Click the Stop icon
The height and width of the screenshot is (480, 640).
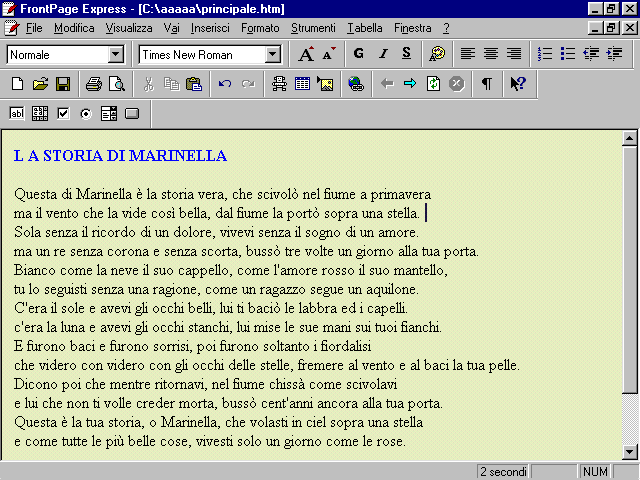tap(456, 84)
